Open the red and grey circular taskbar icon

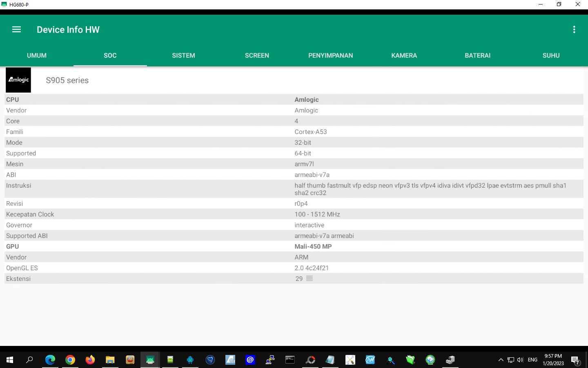click(x=310, y=360)
